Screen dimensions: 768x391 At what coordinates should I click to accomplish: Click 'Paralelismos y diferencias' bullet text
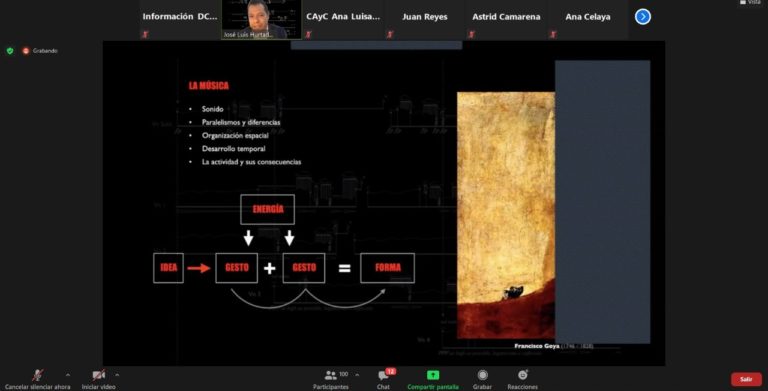pos(241,122)
